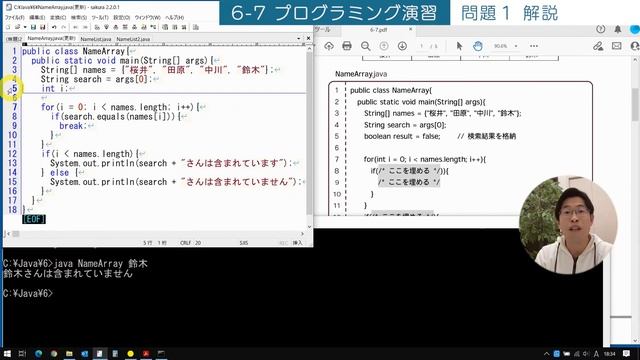The height and width of the screenshot is (360, 640).
Task: Switch to the NameList2.java tab
Action: (133, 39)
